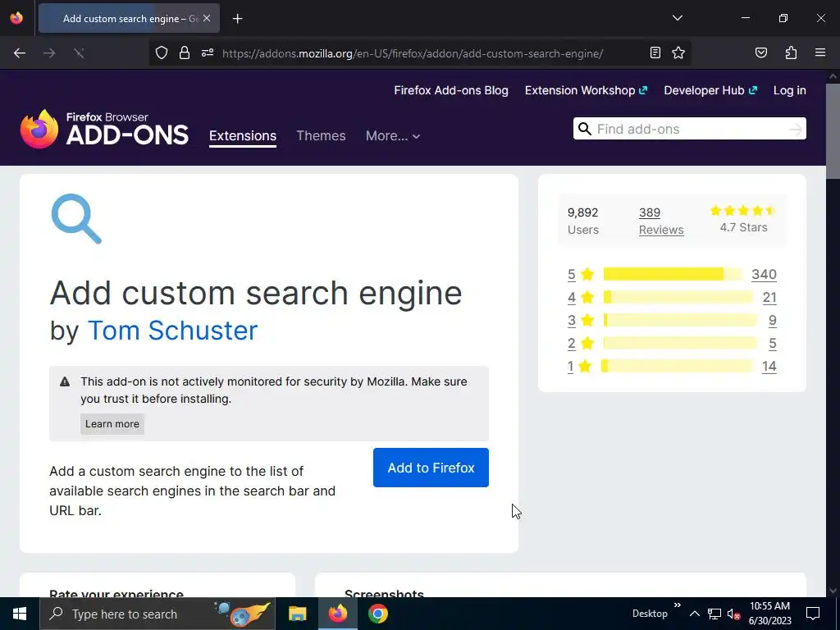Open the Extensions puzzle icon
The height and width of the screenshot is (630, 840).
click(791, 52)
